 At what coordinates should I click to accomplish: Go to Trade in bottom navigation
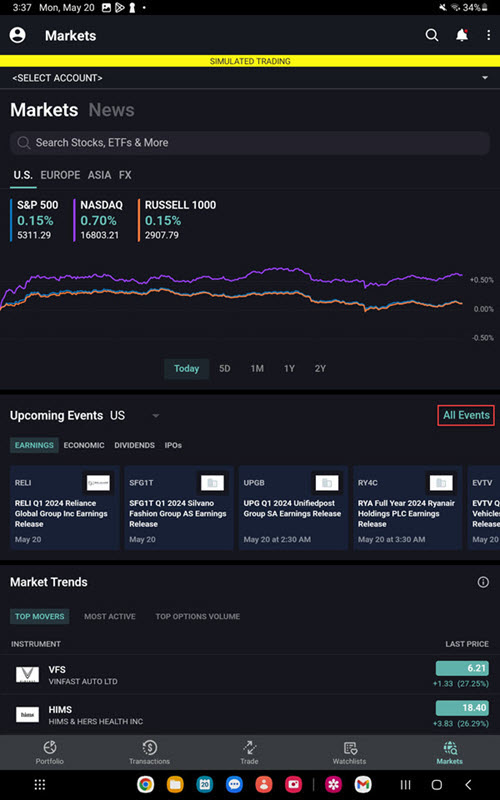tap(249, 753)
